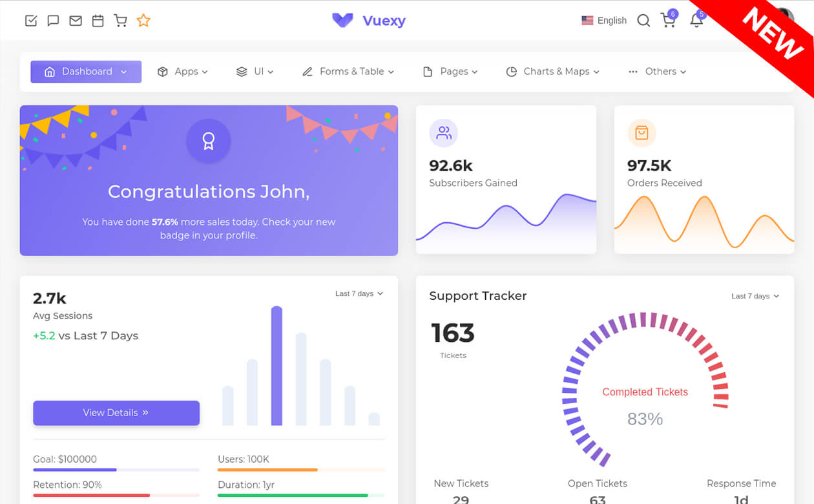Click the "83%" completed value
This screenshot has height=504, width=814.
tap(645, 419)
